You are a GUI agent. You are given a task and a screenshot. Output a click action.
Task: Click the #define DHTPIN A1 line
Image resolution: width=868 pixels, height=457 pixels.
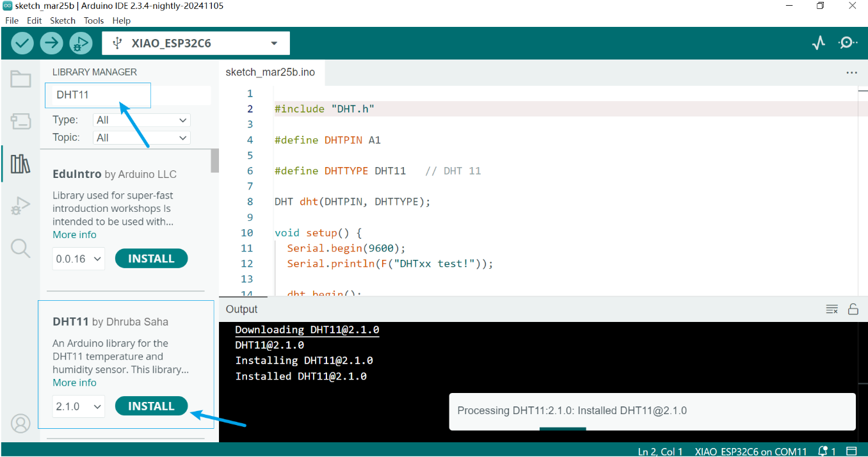(x=328, y=140)
